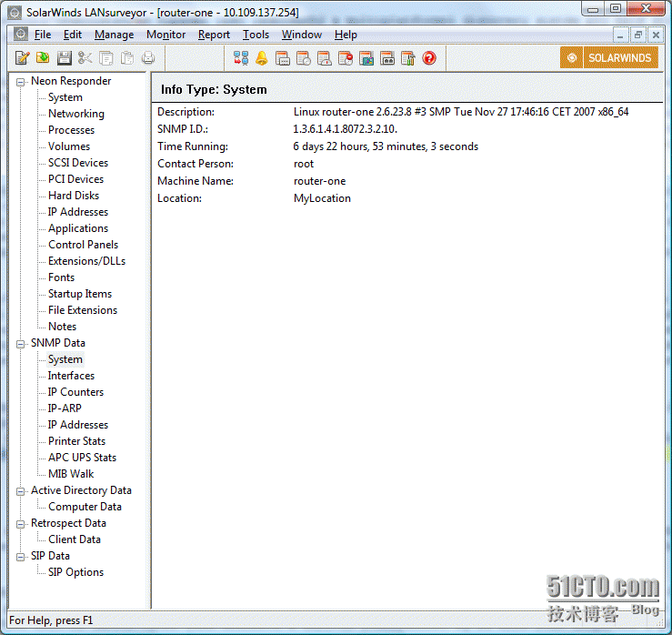Click the report icon with keyboard

[283, 58]
